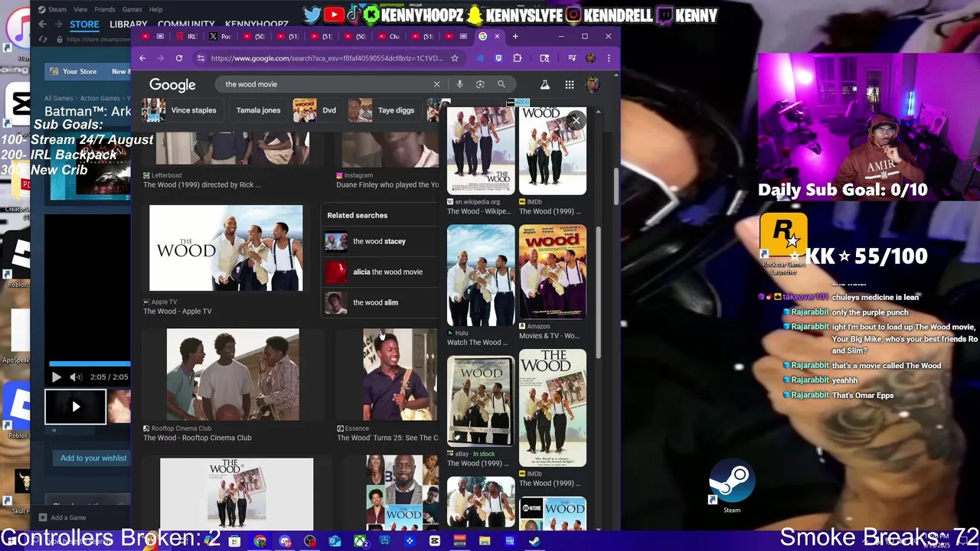Start voice search with the microphone icon
Screen dimensions: 980x551
tap(459, 84)
